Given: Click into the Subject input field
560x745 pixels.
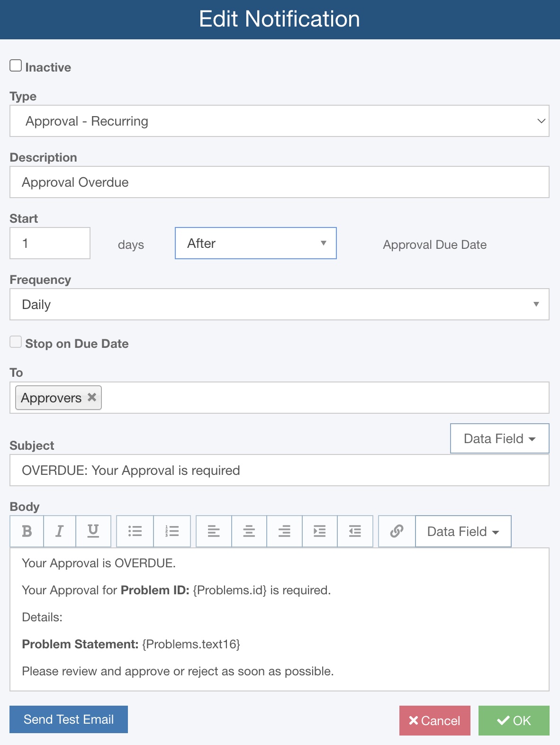Looking at the screenshot, I should (x=280, y=470).
